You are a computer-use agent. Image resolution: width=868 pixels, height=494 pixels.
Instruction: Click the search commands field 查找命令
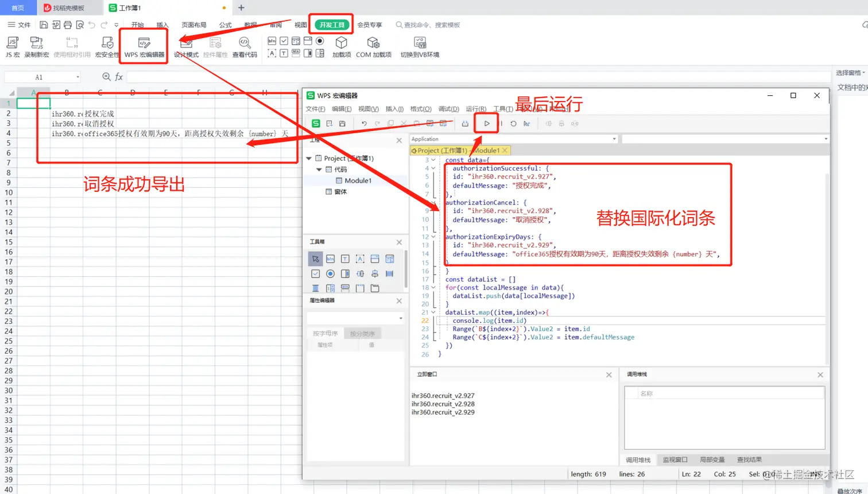click(428, 25)
